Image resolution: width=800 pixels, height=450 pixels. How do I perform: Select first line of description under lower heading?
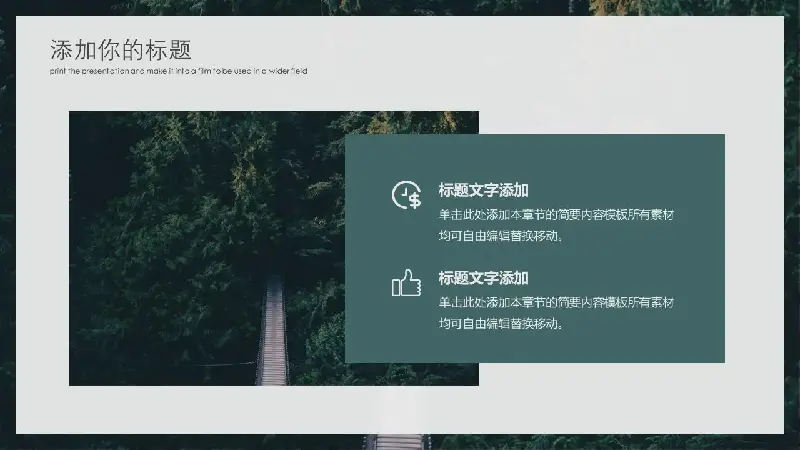(x=556, y=302)
